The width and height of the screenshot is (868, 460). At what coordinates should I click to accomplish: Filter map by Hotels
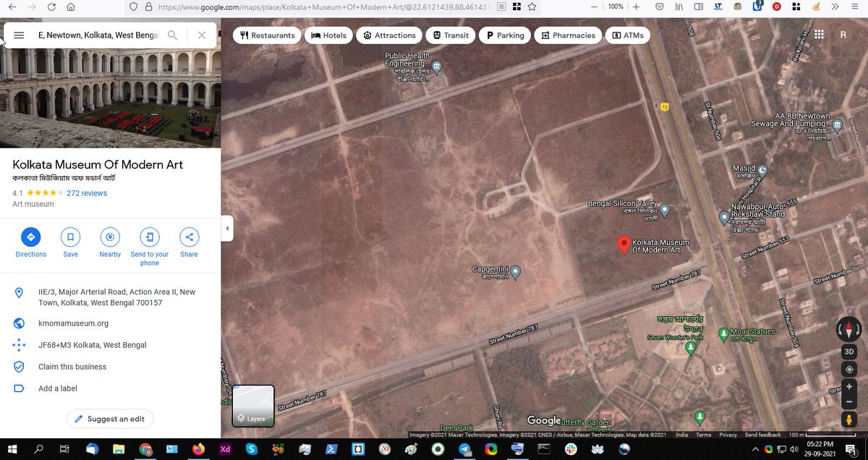pyautogui.click(x=328, y=35)
